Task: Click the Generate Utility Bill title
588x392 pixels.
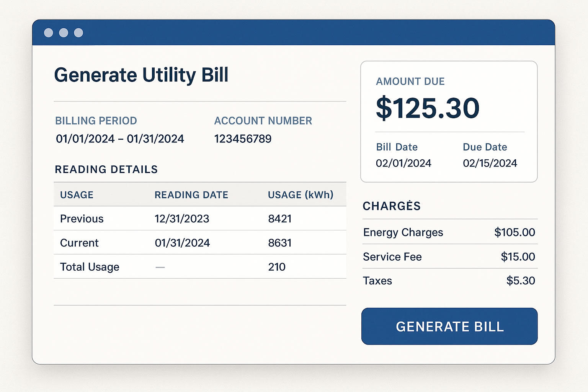Action: 142,75
